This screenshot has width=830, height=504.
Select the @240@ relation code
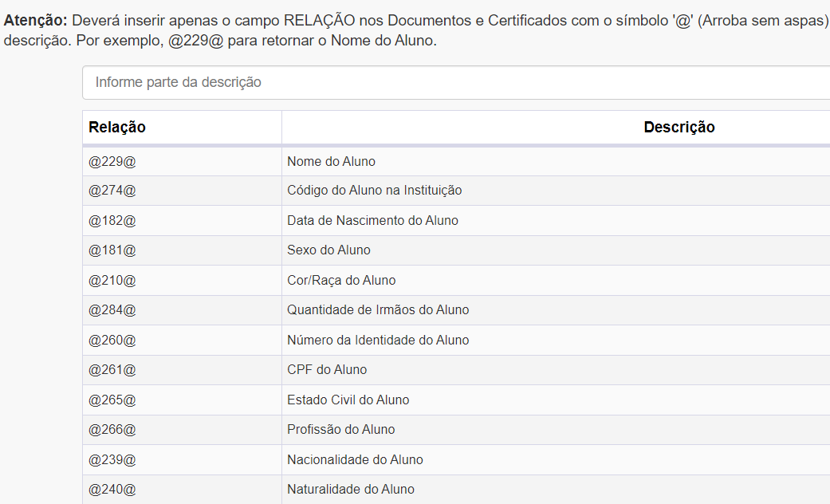112,490
